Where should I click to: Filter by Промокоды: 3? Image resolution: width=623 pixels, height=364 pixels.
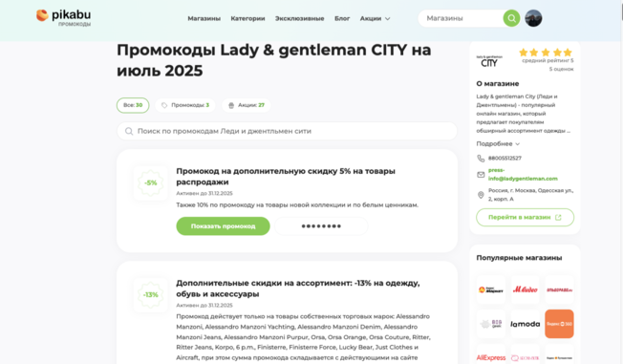click(185, 105)
